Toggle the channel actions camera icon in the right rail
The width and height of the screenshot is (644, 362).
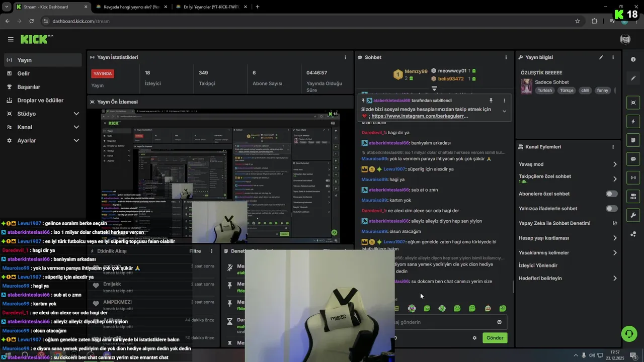[x=633, y=196]
